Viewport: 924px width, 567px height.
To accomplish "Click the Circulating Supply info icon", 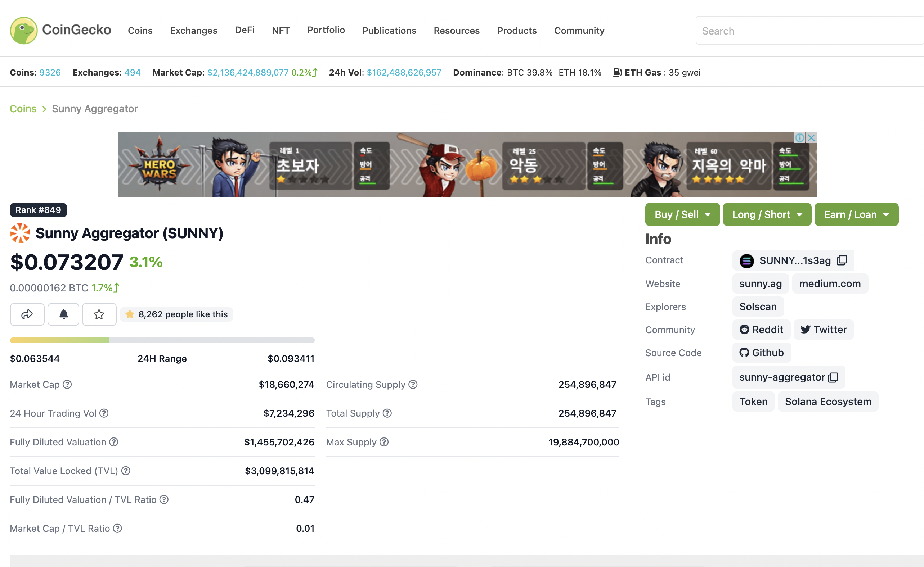I will pyautogui.click(x=413, y=384).
